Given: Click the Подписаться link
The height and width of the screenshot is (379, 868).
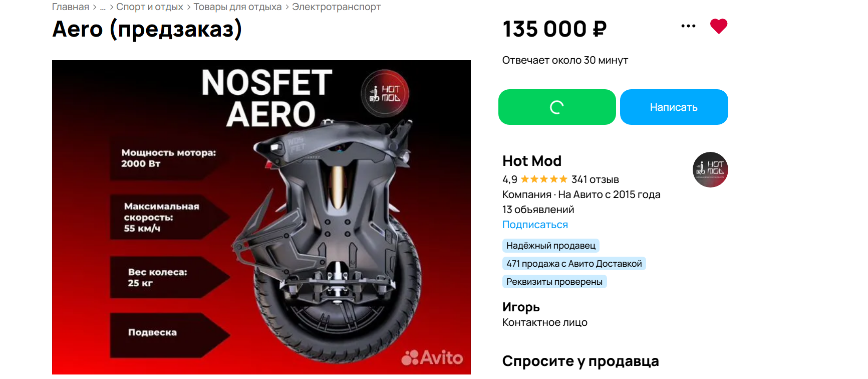Looking at the screenshot, I should click(535, 225).
